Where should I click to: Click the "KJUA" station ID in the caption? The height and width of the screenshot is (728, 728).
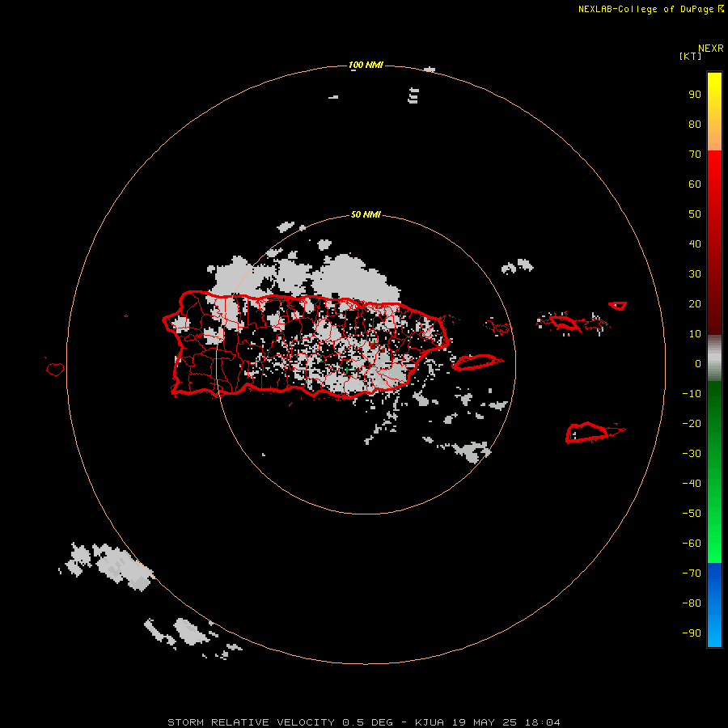click(430, 722)
